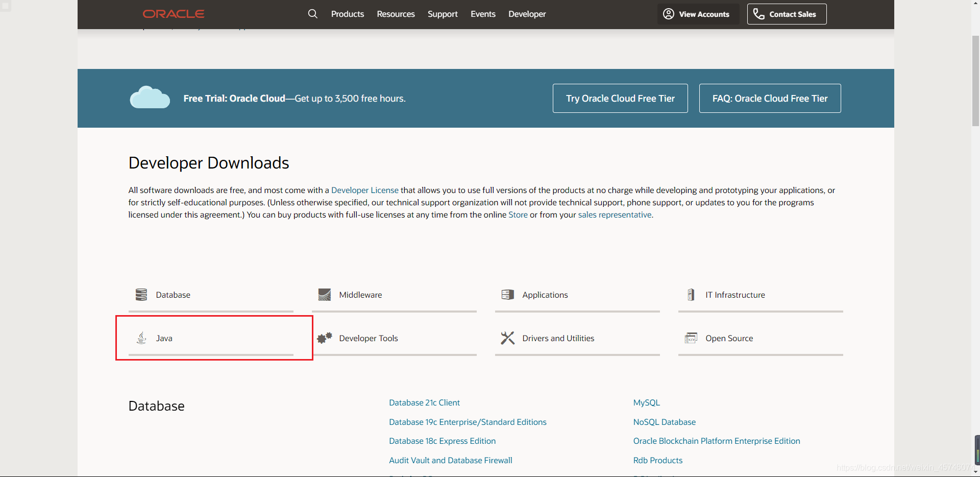This screenshot has width=980, height=477.
Task: Open Database 21c Client link
Action: (424, 402)
